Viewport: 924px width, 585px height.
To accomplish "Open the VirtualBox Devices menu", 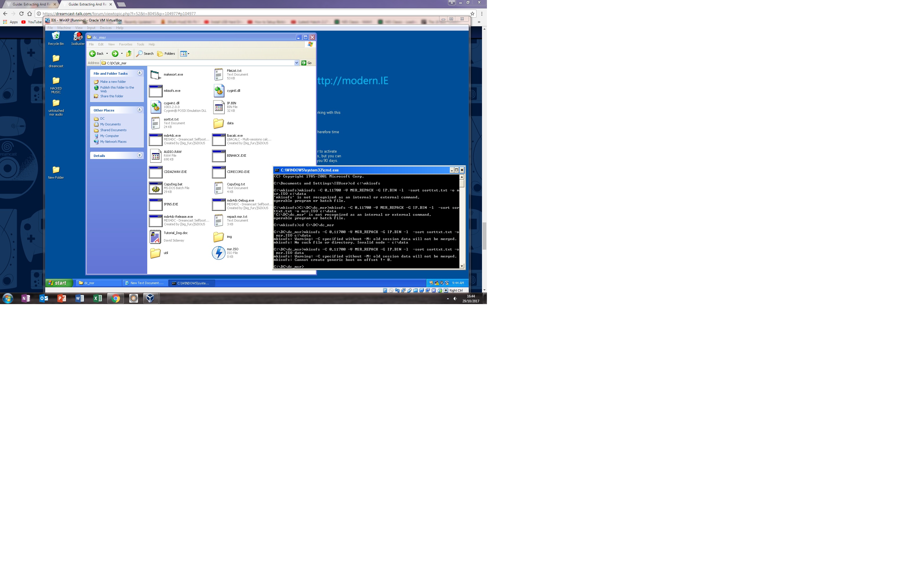I will coord(106,28).
